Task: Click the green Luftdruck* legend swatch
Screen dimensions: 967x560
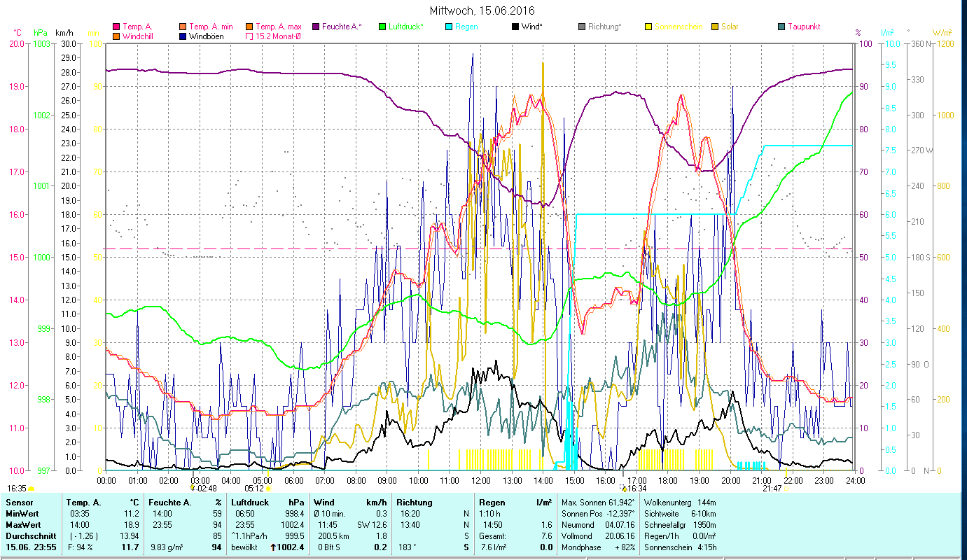Action: click(x=382, y=27)
